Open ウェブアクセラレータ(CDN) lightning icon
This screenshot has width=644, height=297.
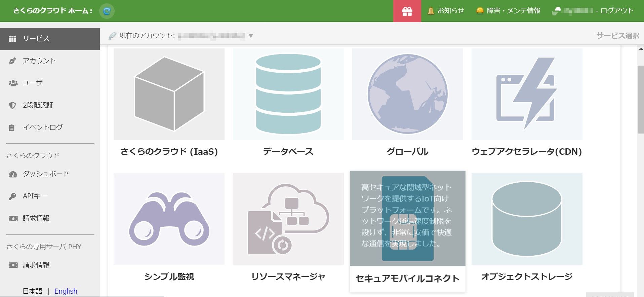[527, 94]
